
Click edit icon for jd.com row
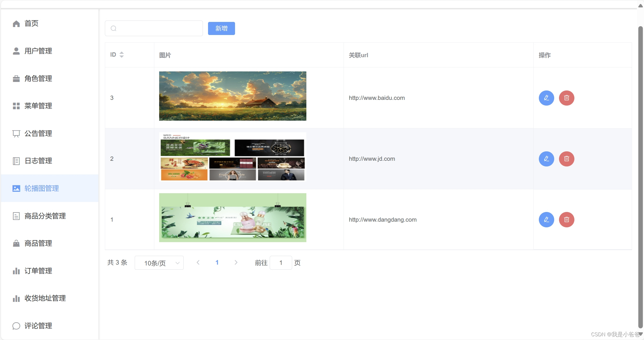click(546, 159)
